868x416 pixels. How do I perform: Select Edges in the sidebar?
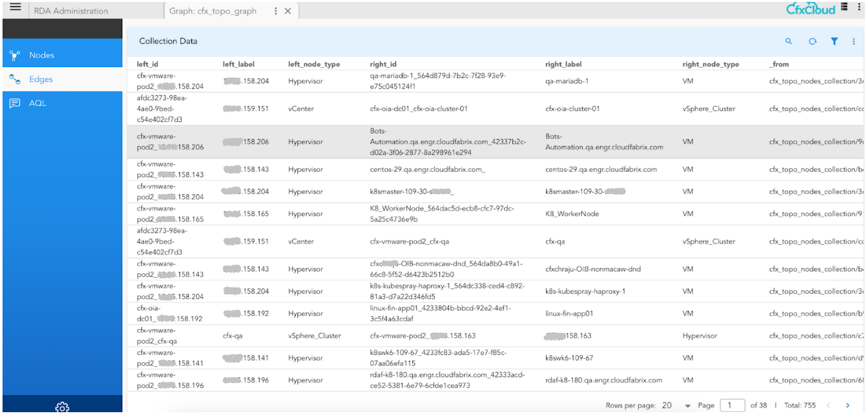click(41, 79)
